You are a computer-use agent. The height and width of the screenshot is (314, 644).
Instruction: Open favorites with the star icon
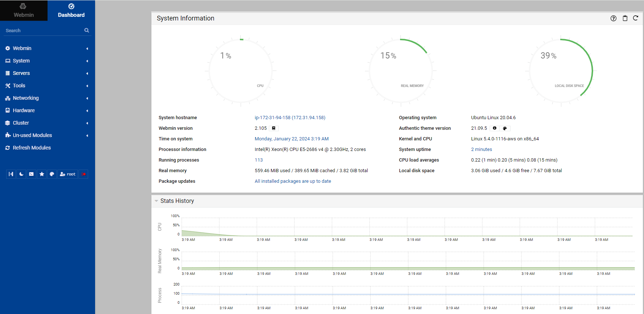(x=42, y=174)
